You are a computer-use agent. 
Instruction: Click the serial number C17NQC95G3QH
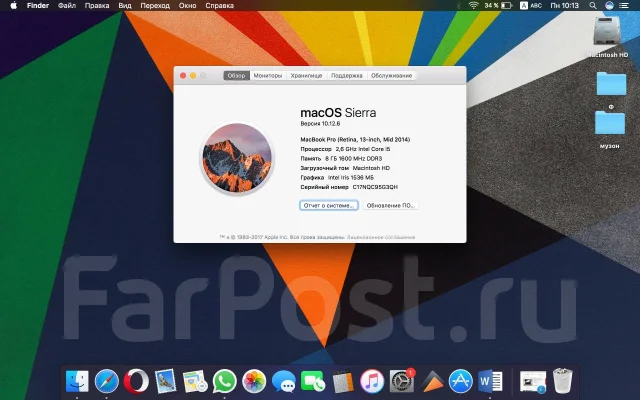[375, 187]
